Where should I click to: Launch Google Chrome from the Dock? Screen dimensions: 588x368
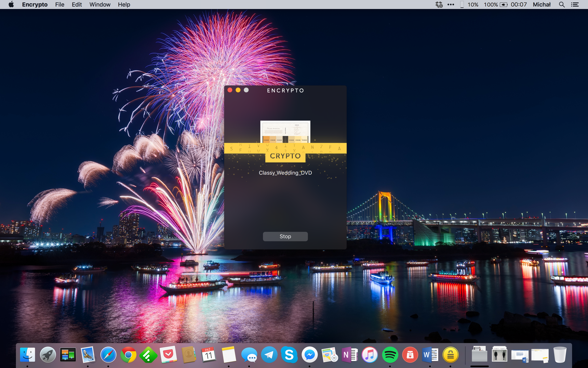tap(128, 355)
